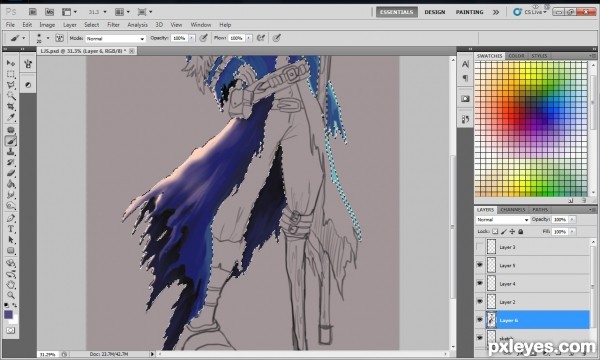Hide Layer 5 with eye icon
This screenshot has width=600, height=360.
coord(479,265)
